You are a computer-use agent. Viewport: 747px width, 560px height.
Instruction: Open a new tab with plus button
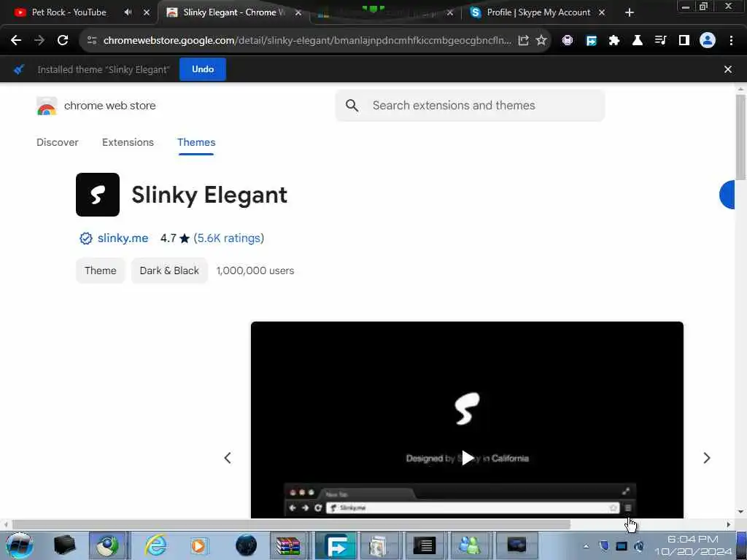click(630, 12)
